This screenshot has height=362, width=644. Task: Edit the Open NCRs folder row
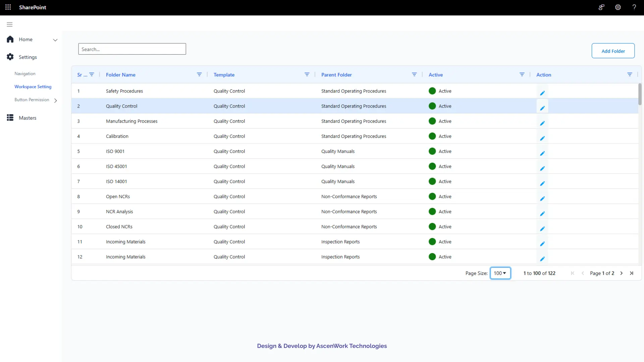[x=542, y=198]
